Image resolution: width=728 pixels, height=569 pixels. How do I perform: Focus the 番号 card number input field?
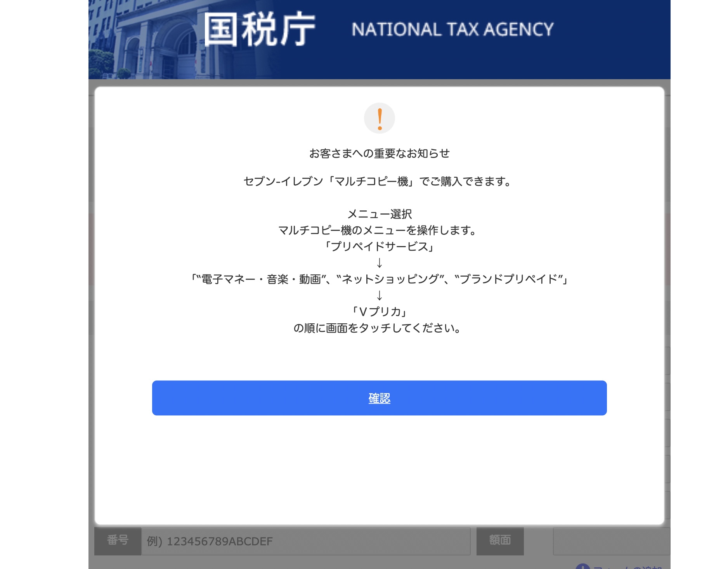[306, 541]
